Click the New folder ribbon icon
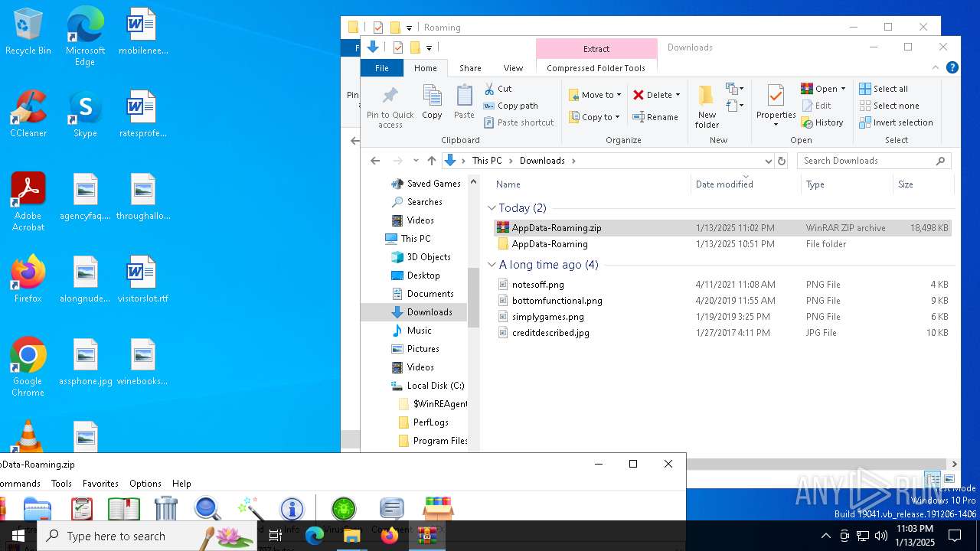 pyautogui.click(x=707, y=107)
